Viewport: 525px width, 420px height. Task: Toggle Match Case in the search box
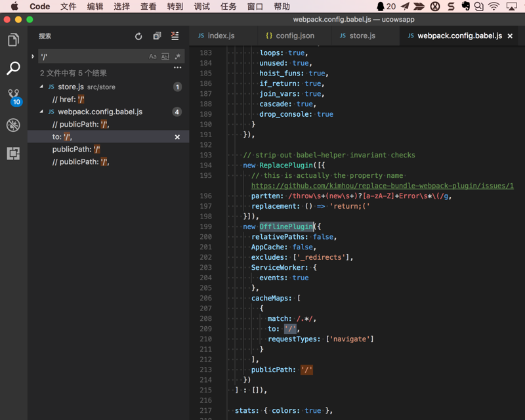[x=153, y=56]
